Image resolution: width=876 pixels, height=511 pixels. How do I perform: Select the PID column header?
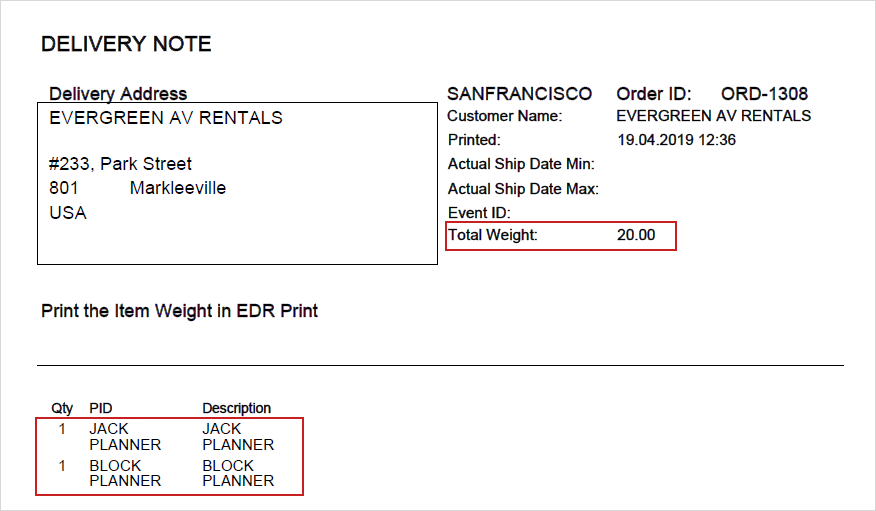coord(101,408)
